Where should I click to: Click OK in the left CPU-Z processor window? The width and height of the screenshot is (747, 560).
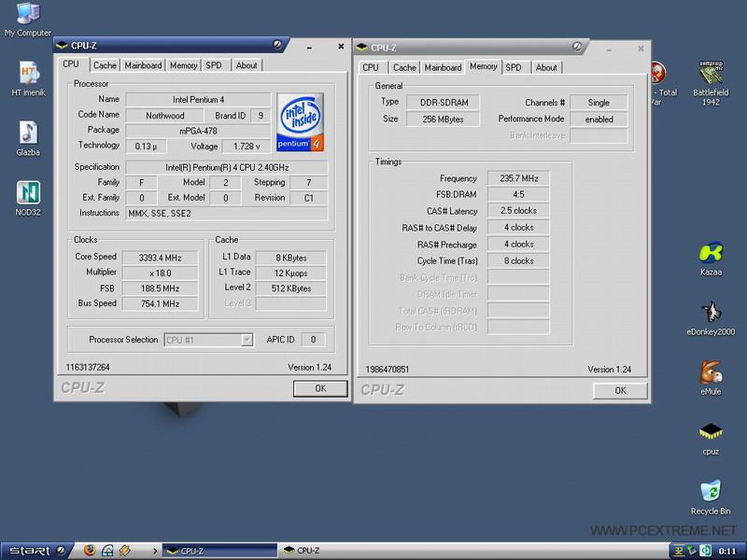click(x=320, y=388)
